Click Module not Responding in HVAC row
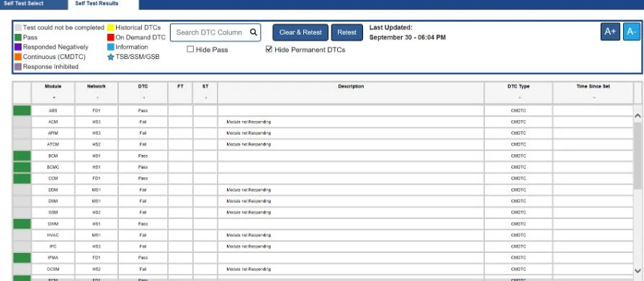The image size is (644, 281). point(249,236)
